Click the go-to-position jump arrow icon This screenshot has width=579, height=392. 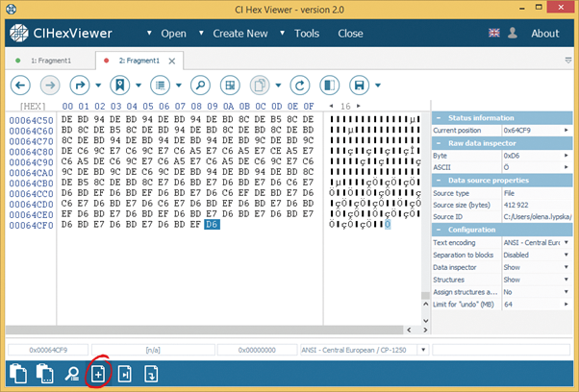tap(80, 86)
